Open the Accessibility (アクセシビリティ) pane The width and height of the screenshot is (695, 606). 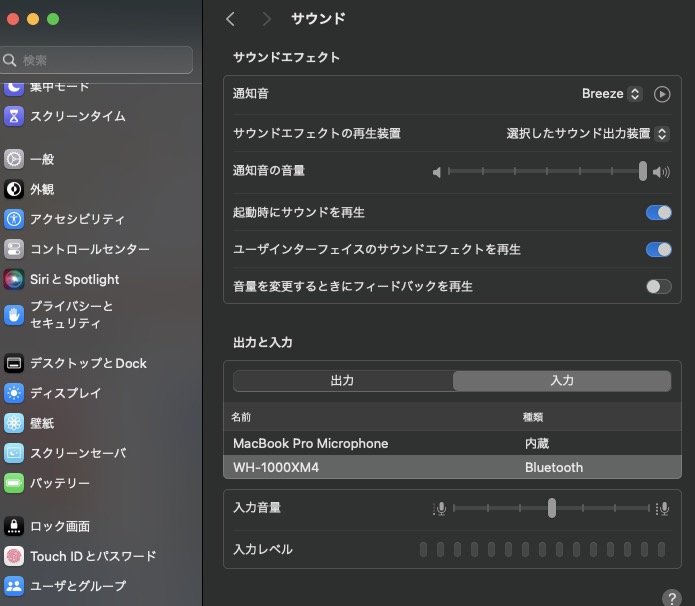(77, 219)
